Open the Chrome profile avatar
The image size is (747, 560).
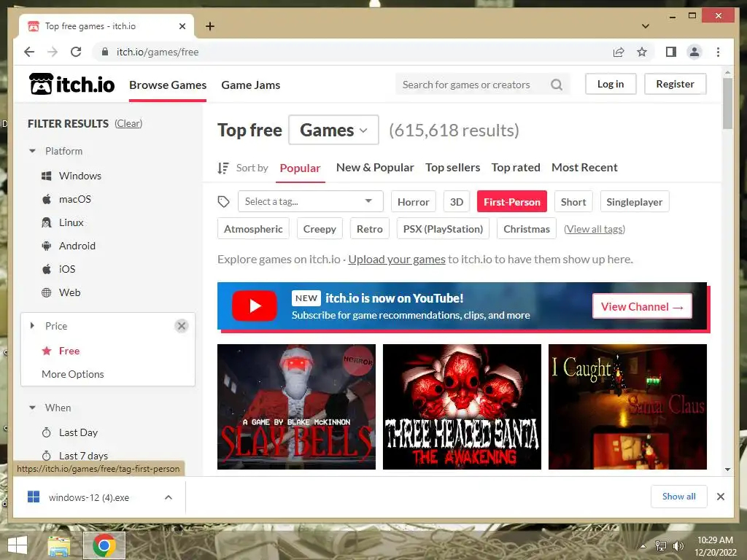(694, 52)
